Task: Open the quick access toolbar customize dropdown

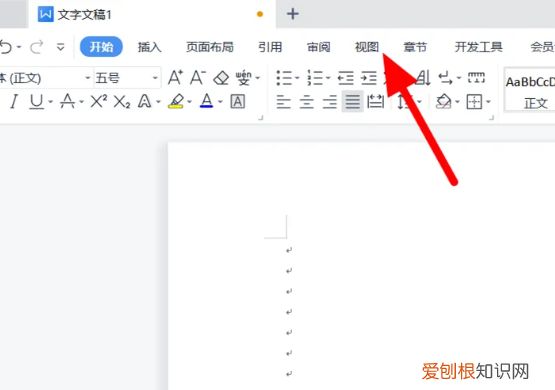Action: pyautogui.click(x=61, y=47)
